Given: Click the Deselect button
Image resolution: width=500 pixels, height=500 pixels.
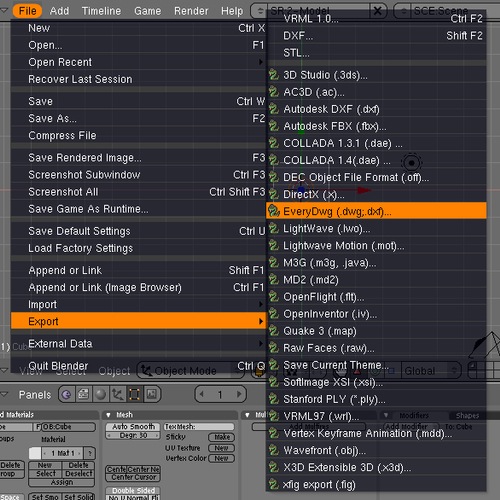Looking at the screenshot, I should tap(78, 474).
